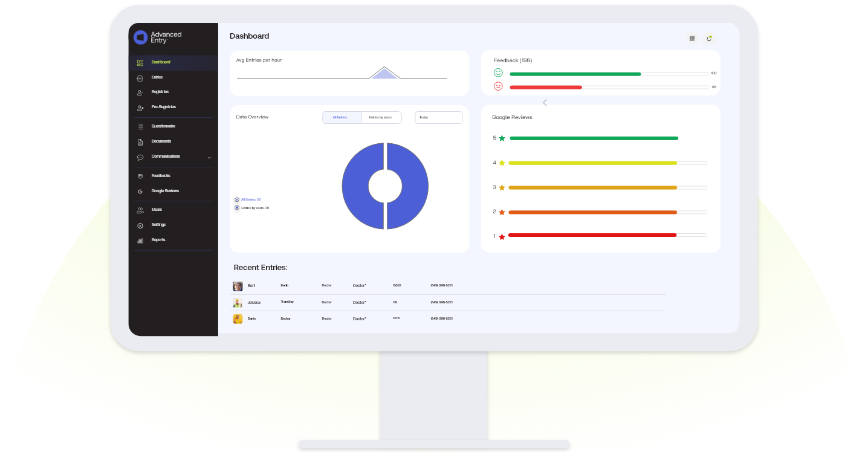868x452 pixels.
Task: Click the left chevron between feedback cards
Action: [545, 103]
